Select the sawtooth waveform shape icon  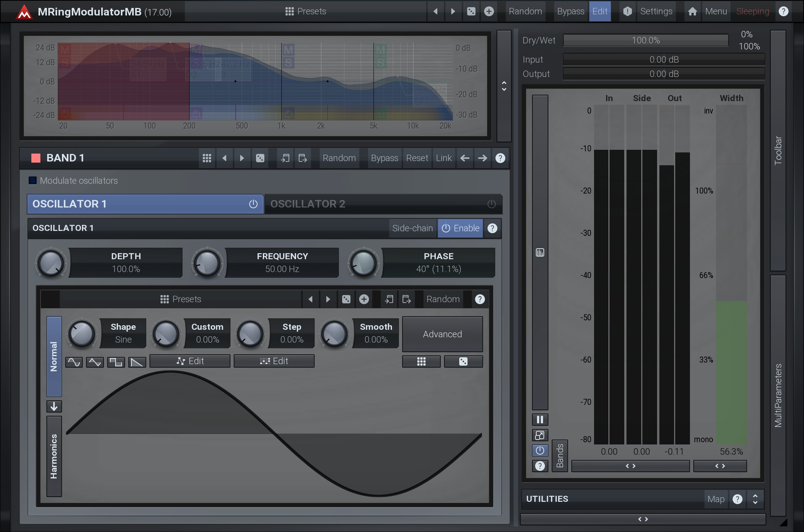point(137,362)
